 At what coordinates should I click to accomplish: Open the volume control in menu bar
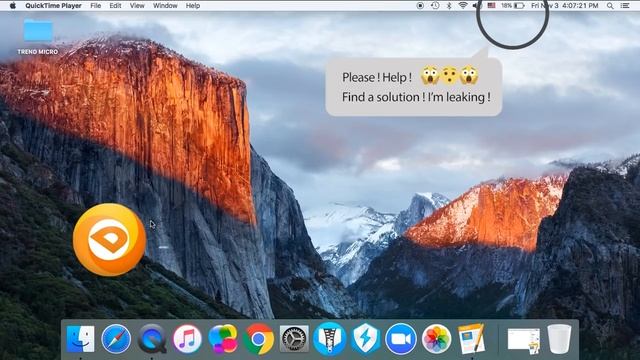(477, 6)
